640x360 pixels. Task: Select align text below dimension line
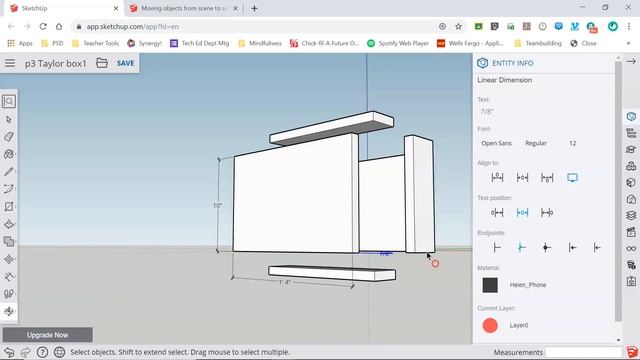(547, 177)
